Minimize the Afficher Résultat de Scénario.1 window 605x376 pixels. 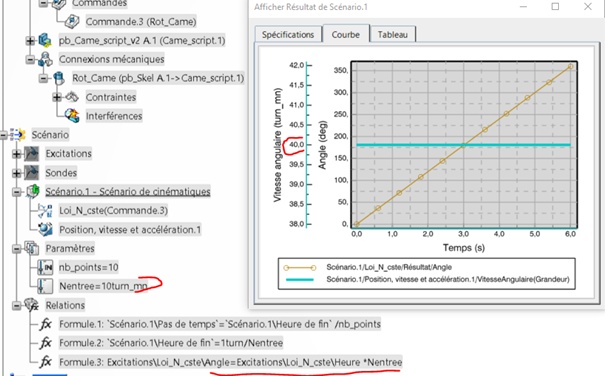524,7
